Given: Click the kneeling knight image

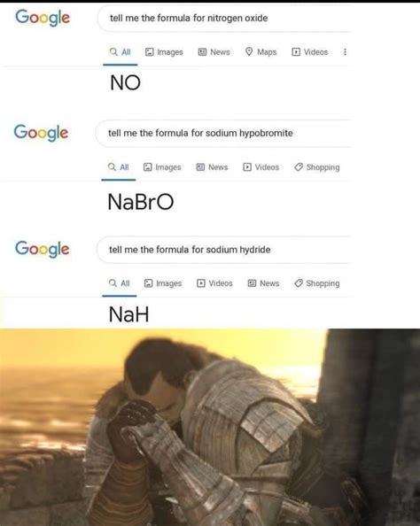Looking at the screenshot, I should [x=210, y=427].
